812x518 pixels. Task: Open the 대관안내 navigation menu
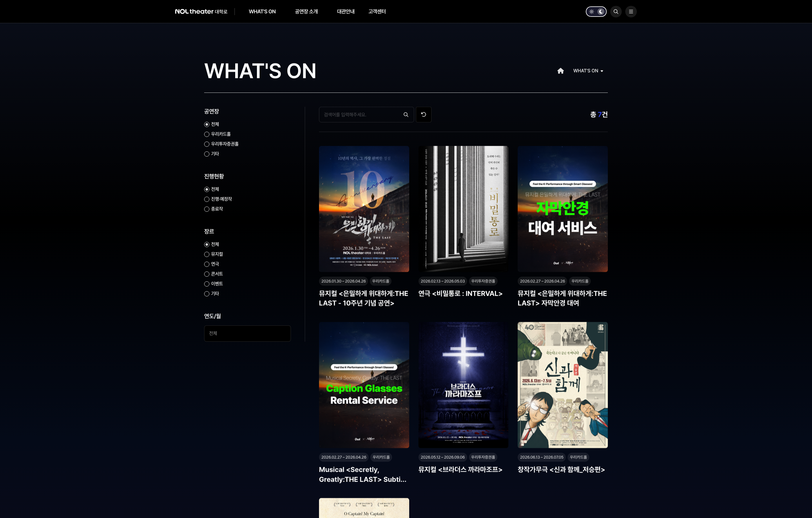click(x=345, y=12)
